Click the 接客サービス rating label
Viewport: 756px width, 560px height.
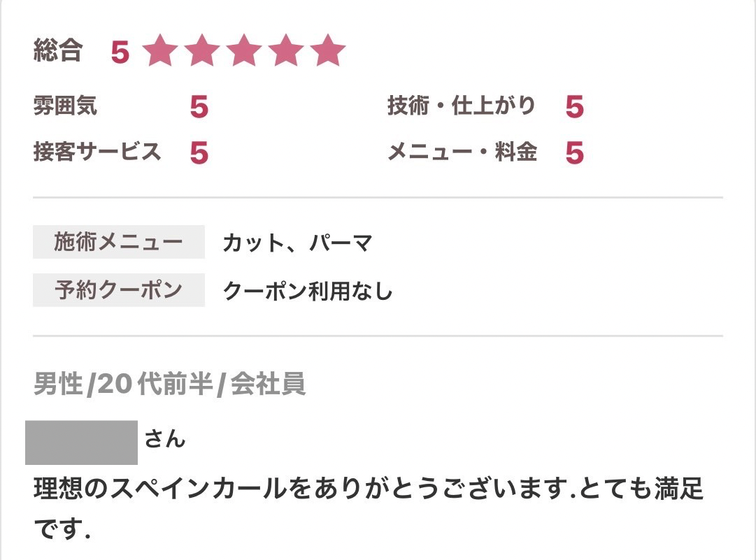click(x=97, y=151)
